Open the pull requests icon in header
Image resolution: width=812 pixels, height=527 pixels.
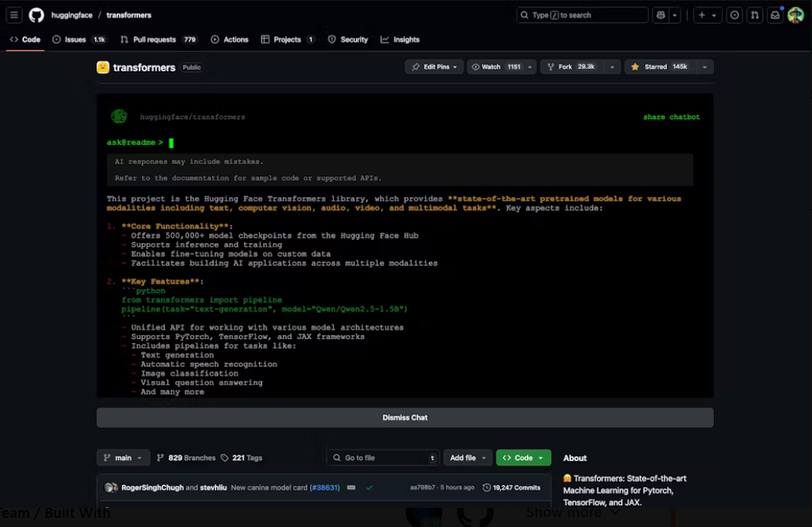click(x=755, y=15)
